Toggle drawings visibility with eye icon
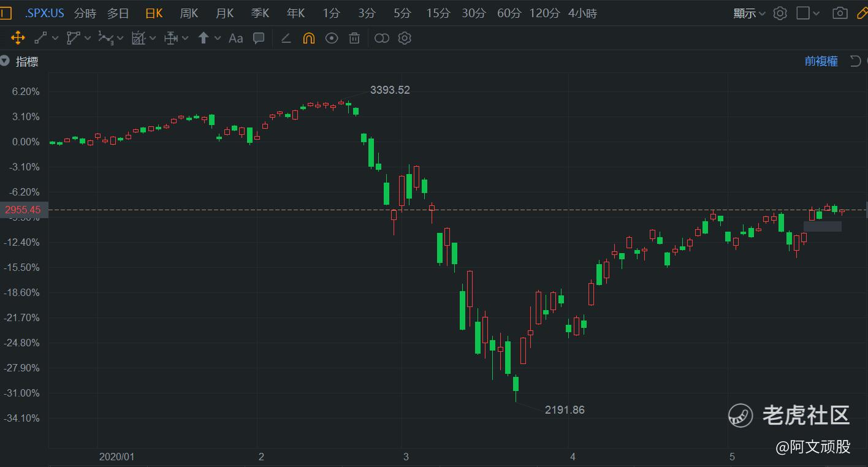Viewport: 868px width, 467px height. point(332,38)
